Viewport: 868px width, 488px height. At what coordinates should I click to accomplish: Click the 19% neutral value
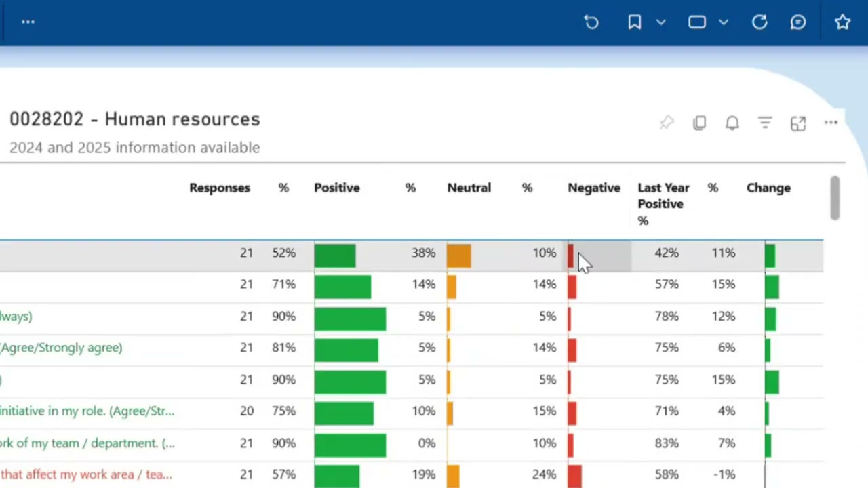(423, 474)
